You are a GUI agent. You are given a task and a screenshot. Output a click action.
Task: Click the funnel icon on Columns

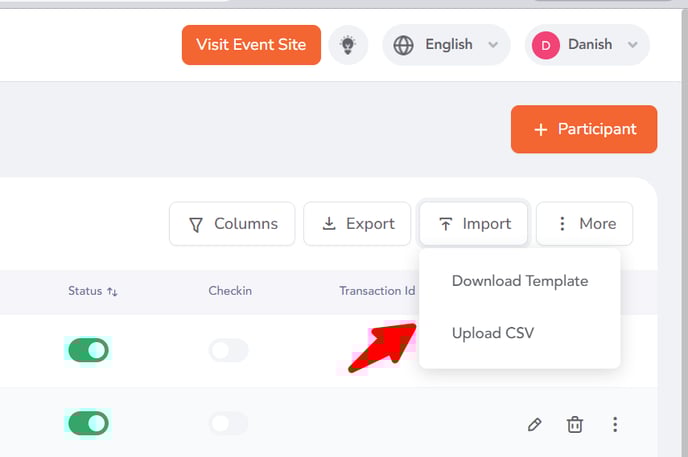coord(196,224)
